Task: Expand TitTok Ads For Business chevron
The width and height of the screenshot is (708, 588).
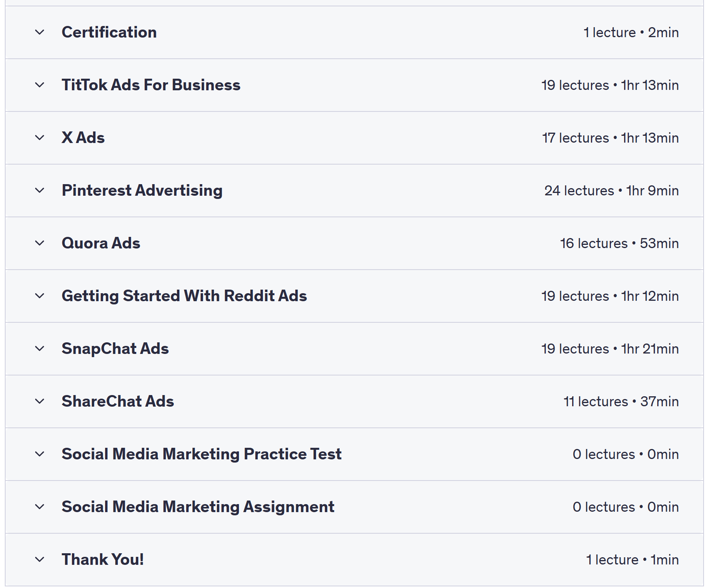Action: tap(40, 85)
